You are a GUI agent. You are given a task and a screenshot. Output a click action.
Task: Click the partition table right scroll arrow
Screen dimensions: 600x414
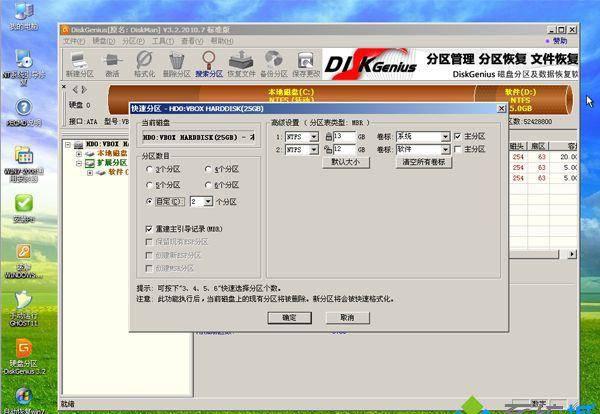[572, 254]
